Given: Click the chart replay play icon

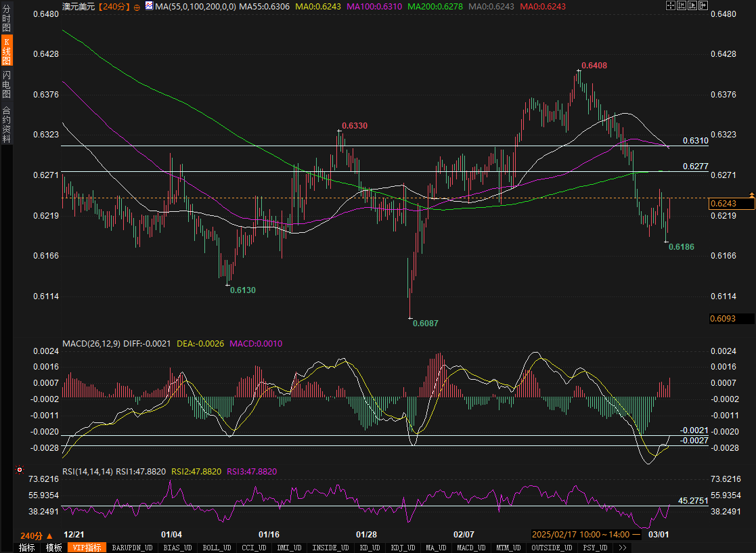Looking at the screenshot, I should point(694,7).
